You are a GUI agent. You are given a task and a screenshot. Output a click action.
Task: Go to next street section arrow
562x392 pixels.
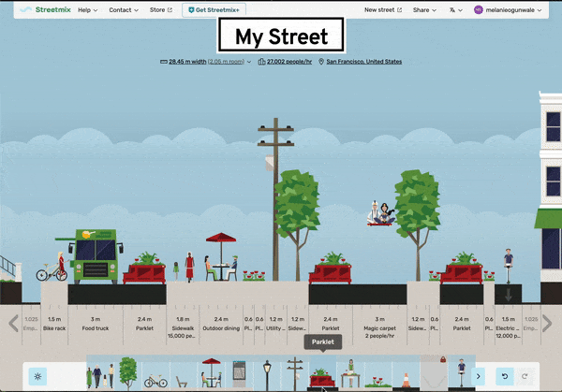click(547, 324)
